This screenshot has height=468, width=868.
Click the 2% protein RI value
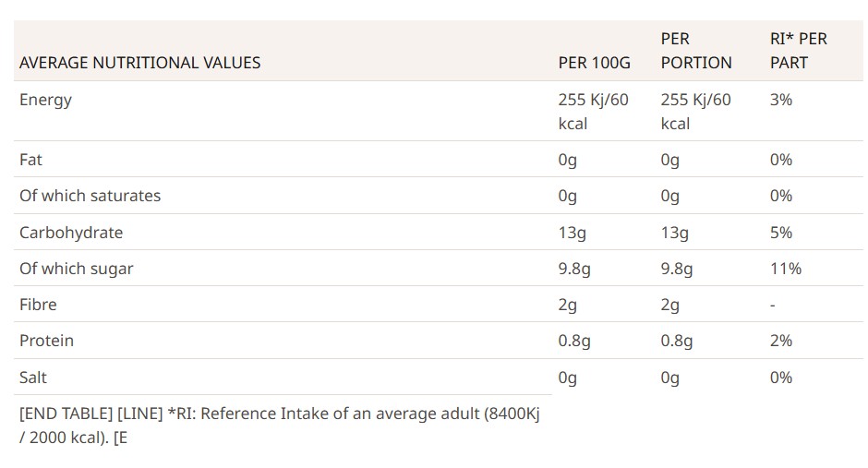[x=781, y=341]
